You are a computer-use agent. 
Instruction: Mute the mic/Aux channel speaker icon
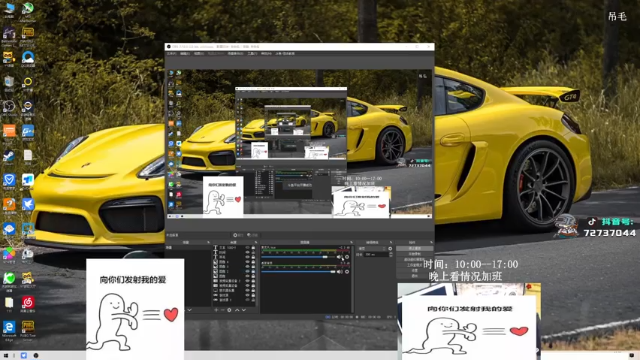tap(339, 257)
